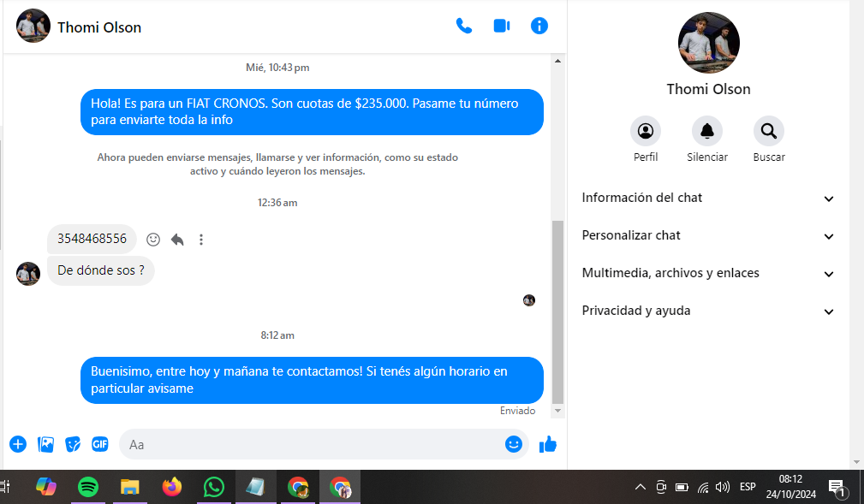The width and height of the screenshot is (864, 504).
Task: Click Thomi Olson name in chat header
Action: coord(99,27)
